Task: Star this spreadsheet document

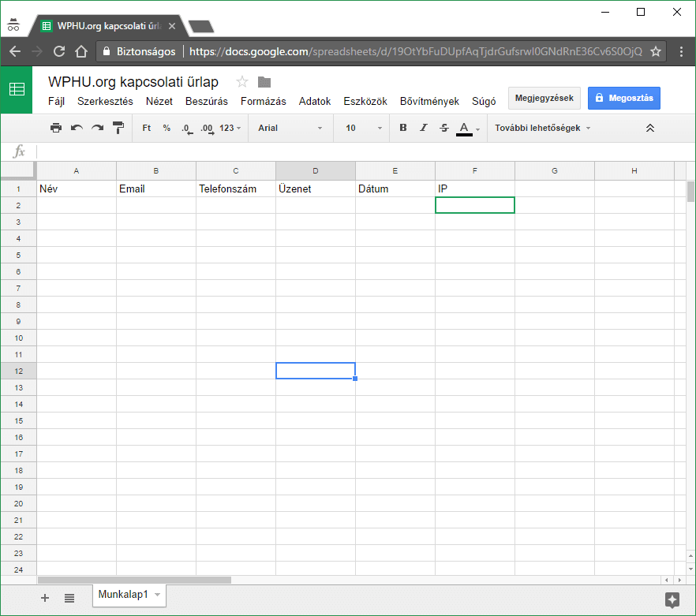Action: pyautogui.click(x=242, y=82)
